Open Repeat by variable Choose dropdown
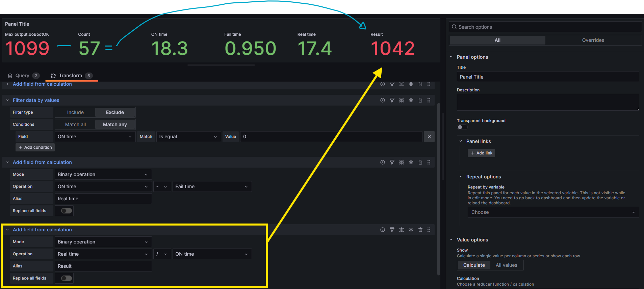 [x=553, y=212]
